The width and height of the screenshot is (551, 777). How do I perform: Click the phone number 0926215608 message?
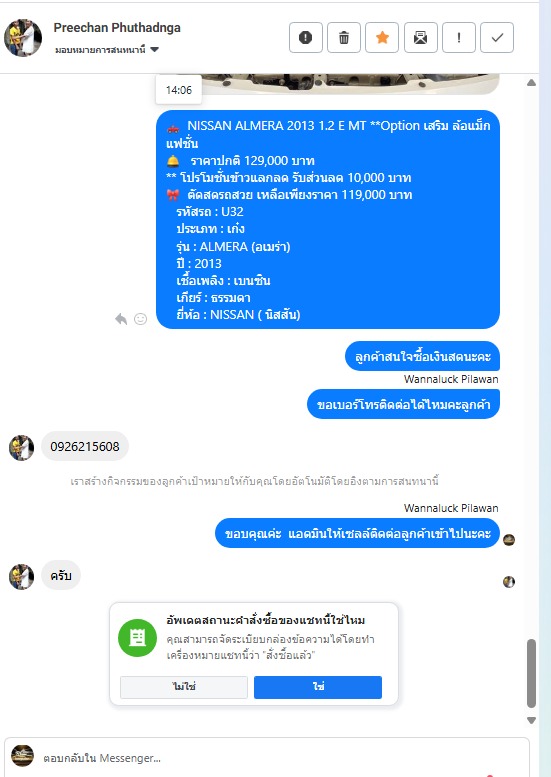coord(85,446)
